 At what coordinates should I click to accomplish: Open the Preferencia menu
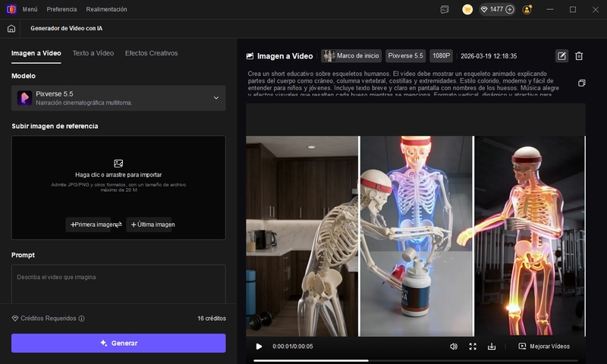coord(61,9)
